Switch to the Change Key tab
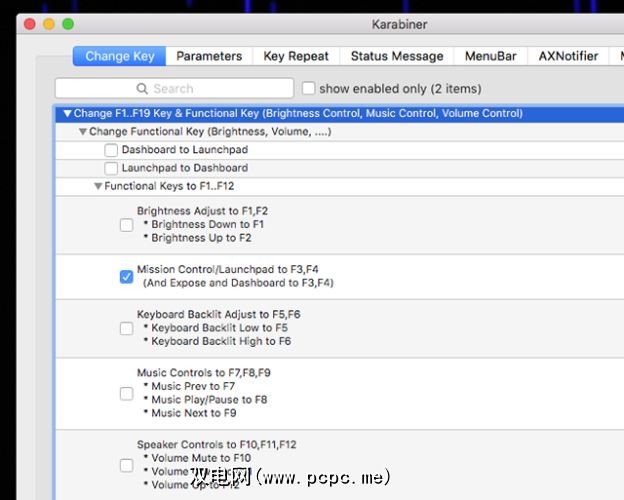Screen dimensions: 624x500 pyautogui.click(x=119, y=56)
